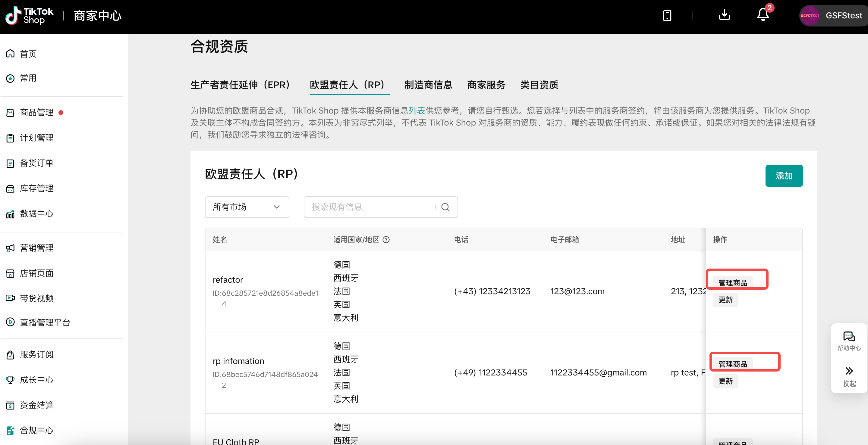Screen dimensions: 868x445
Task: Open 首页 from the sidebar
Action: pos(28,54)
